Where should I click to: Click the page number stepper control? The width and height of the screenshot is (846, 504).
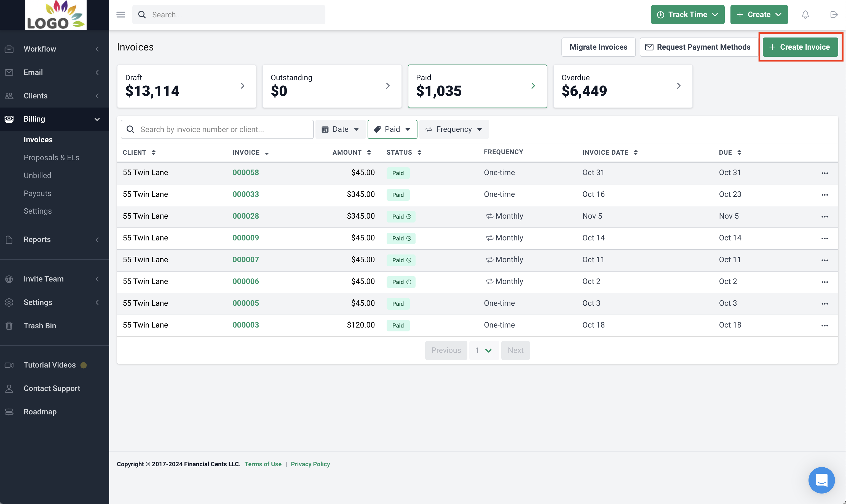pos(484,350)
